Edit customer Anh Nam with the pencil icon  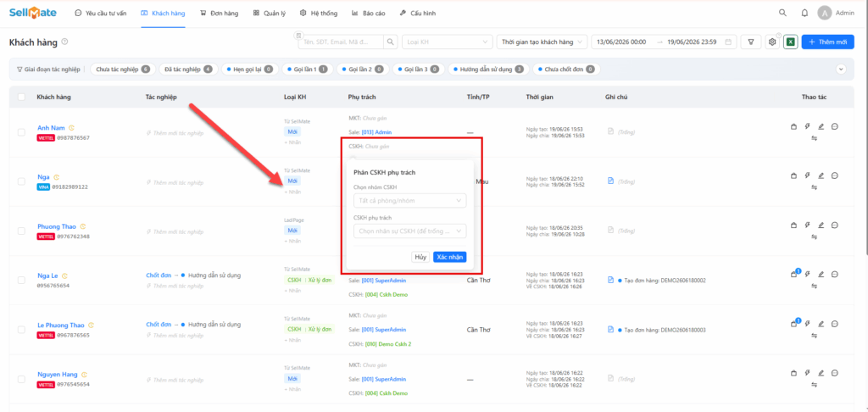coord(821,127)
